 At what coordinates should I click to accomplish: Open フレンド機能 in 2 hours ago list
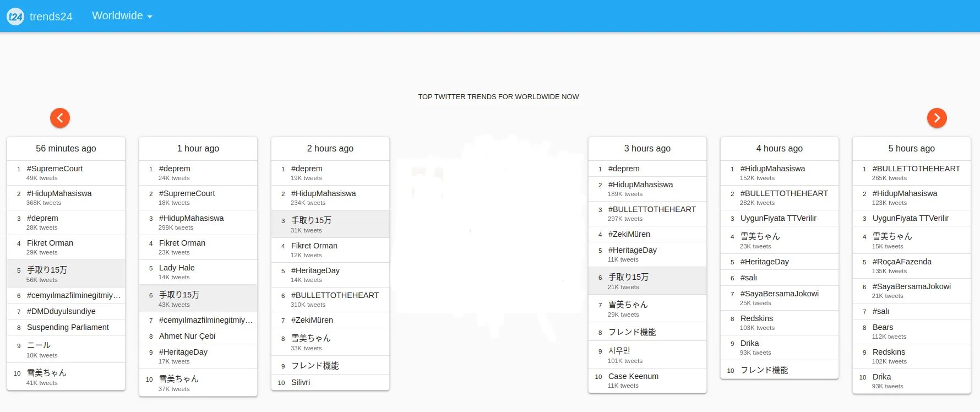point(315,366)
